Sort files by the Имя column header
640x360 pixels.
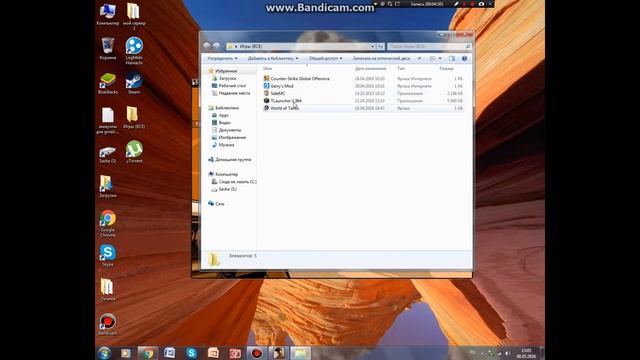point(267,69)
